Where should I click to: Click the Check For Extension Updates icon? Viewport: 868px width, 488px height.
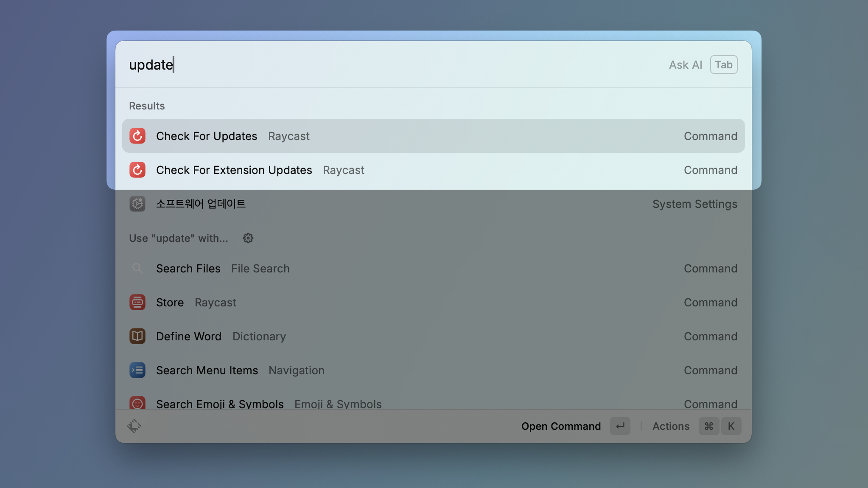click(x=137, y=170)
